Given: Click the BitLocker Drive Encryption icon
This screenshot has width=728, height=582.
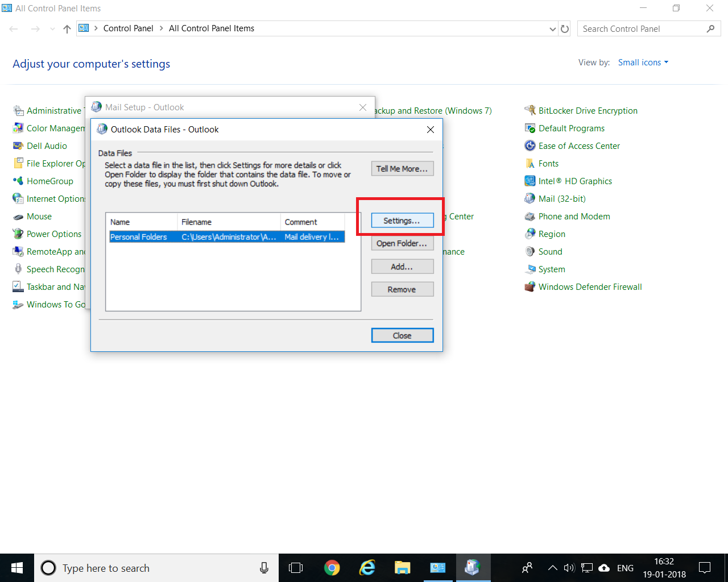Looking at the screenshot, I should point(530,110).
